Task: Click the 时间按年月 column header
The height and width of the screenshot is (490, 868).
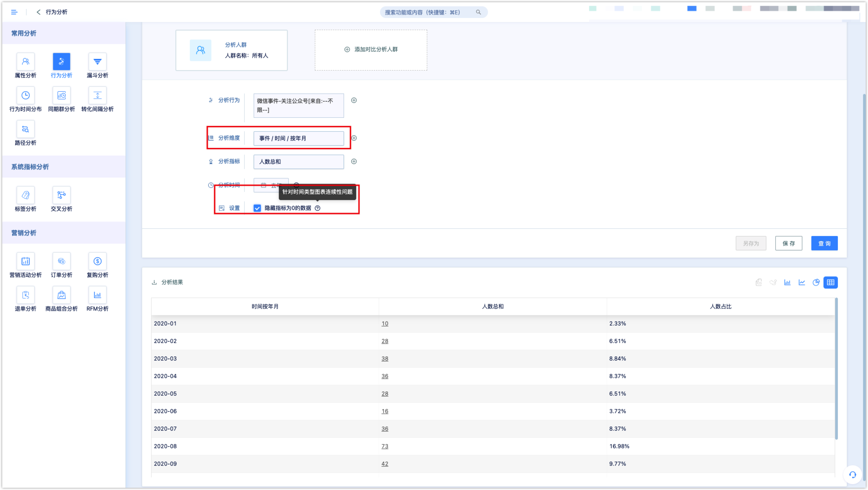Action: pyautogui.click(x=265, y=306)
